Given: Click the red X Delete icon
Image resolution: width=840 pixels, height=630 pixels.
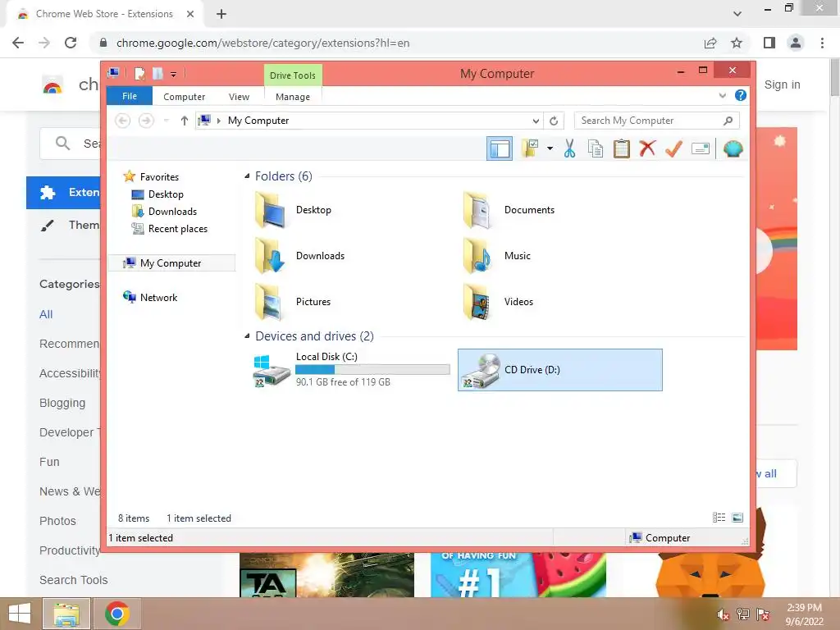Looking at the screenshot, I should coord(647,148).
